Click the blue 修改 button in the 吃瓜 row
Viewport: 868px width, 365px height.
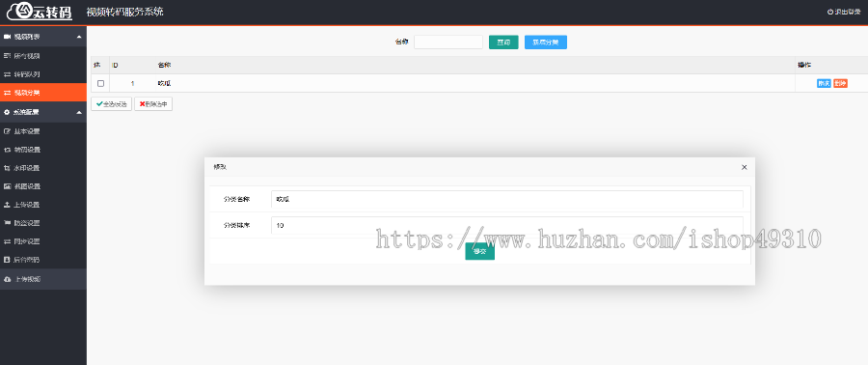(824, 84)
